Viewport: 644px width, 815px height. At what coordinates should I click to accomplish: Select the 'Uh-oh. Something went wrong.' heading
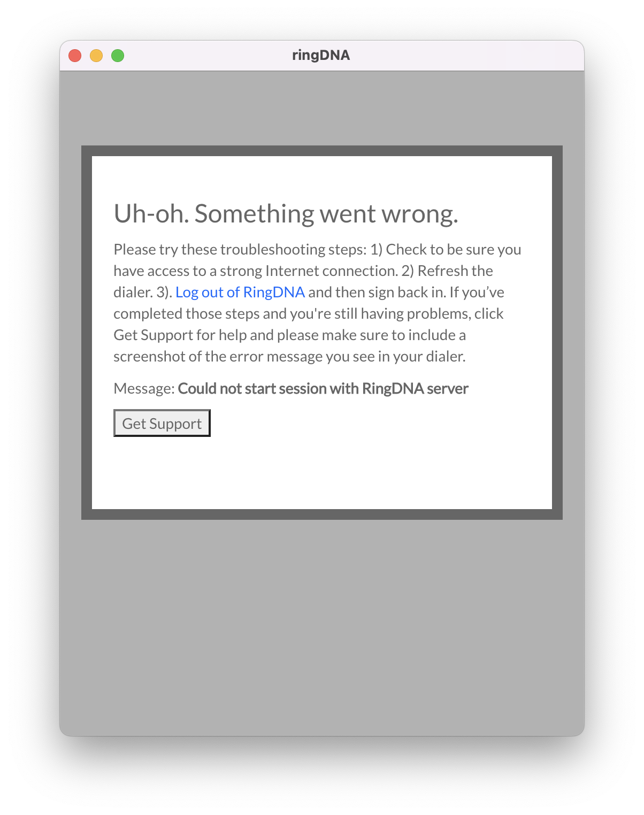[286, 214]
